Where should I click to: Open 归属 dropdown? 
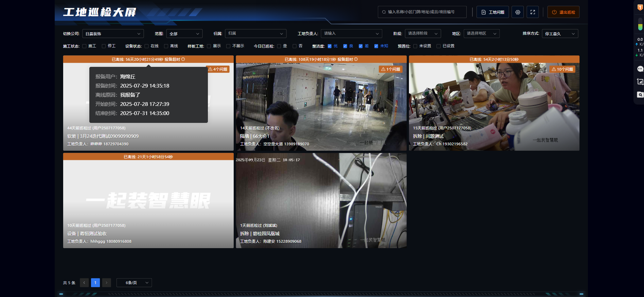click(256, 34)
